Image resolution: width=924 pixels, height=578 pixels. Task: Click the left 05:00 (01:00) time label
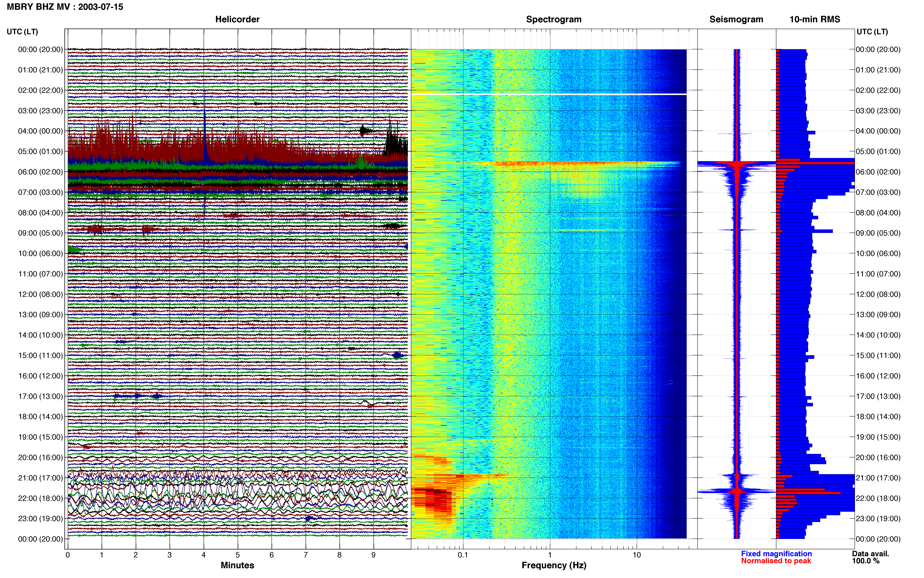(x=41, y=151)
